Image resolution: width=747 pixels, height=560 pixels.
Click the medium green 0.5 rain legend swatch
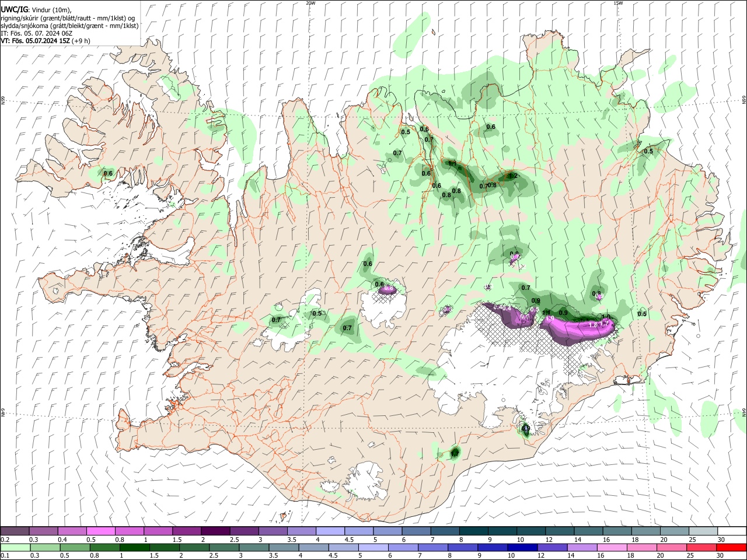[x=75, y=547]
